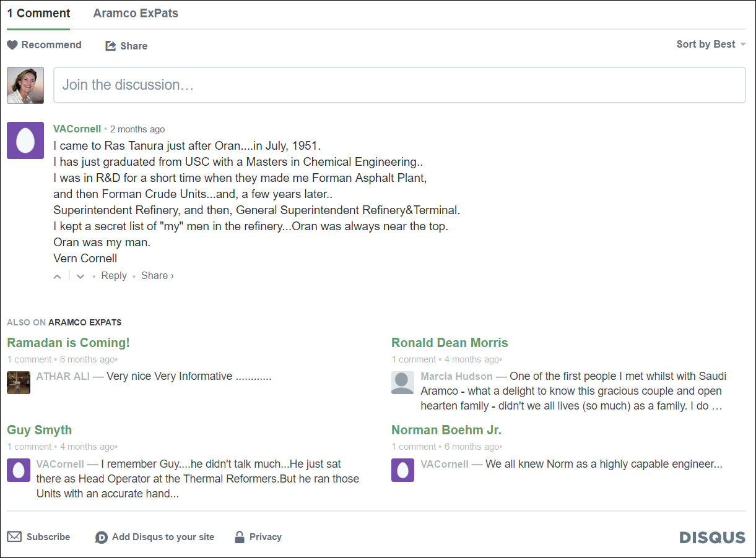756x558 pixels.
Task: Click the 'We all knew Norm' comment snippet
Action: click(604, 464)
